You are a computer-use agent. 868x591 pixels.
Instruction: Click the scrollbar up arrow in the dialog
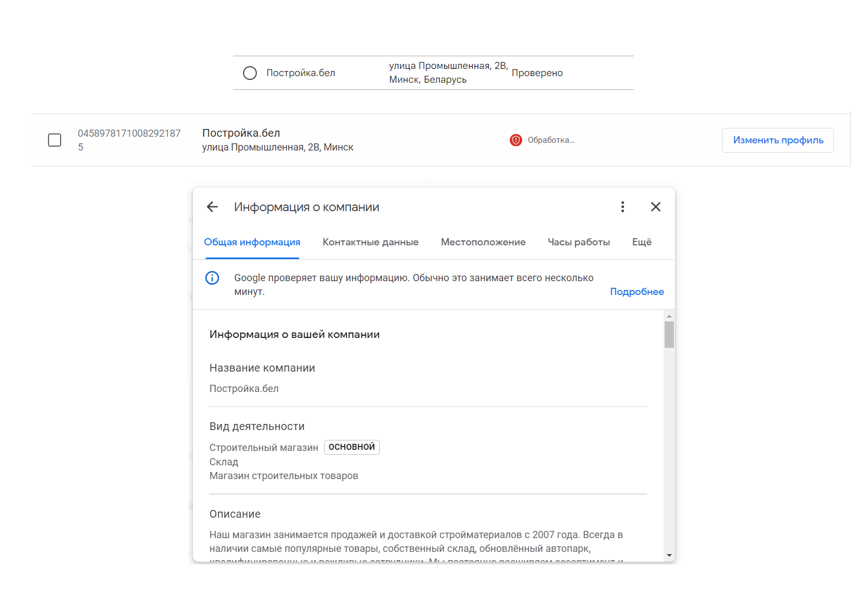click(669, 316)
